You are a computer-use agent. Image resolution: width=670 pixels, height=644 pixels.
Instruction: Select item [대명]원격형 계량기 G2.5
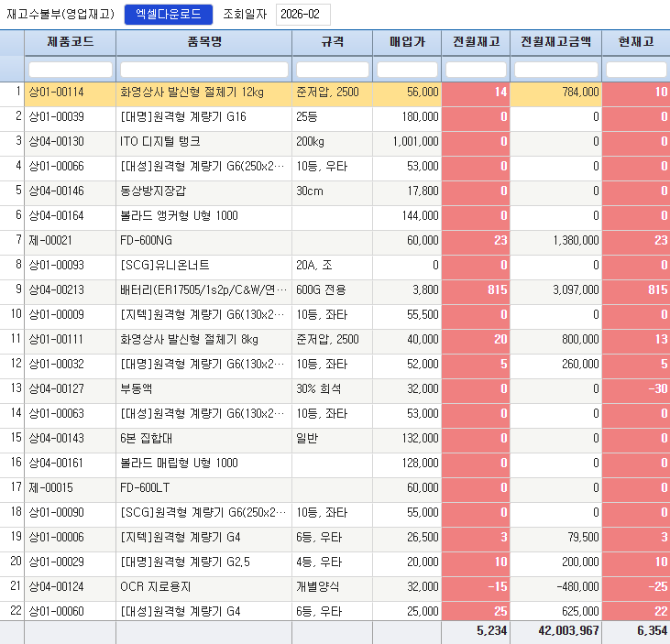[x=185, y=562]
